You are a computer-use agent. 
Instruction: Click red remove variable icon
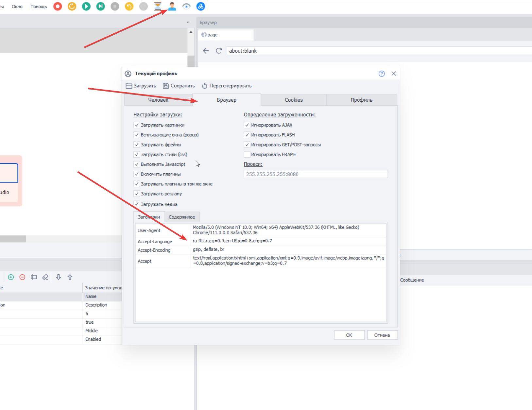pos(22,277)
